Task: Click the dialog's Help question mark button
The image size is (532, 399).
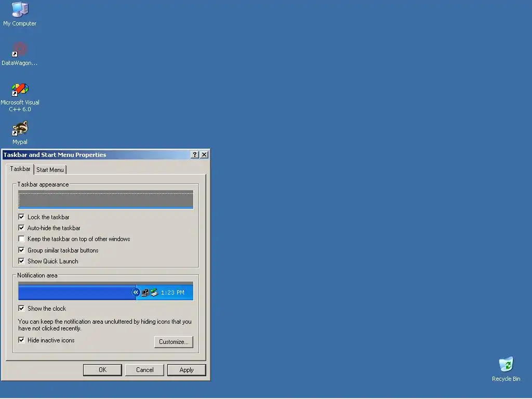Action: (x=194, y=155)
